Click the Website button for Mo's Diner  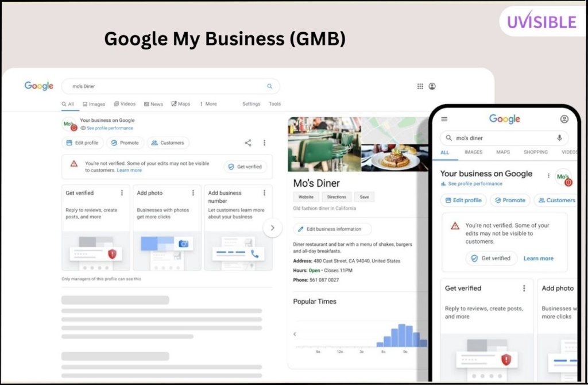306,197
